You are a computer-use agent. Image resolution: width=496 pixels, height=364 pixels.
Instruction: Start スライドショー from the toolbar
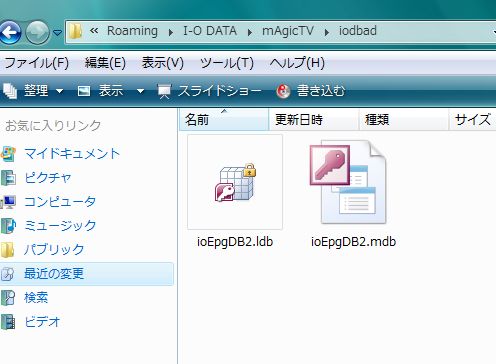pos(219,90)
